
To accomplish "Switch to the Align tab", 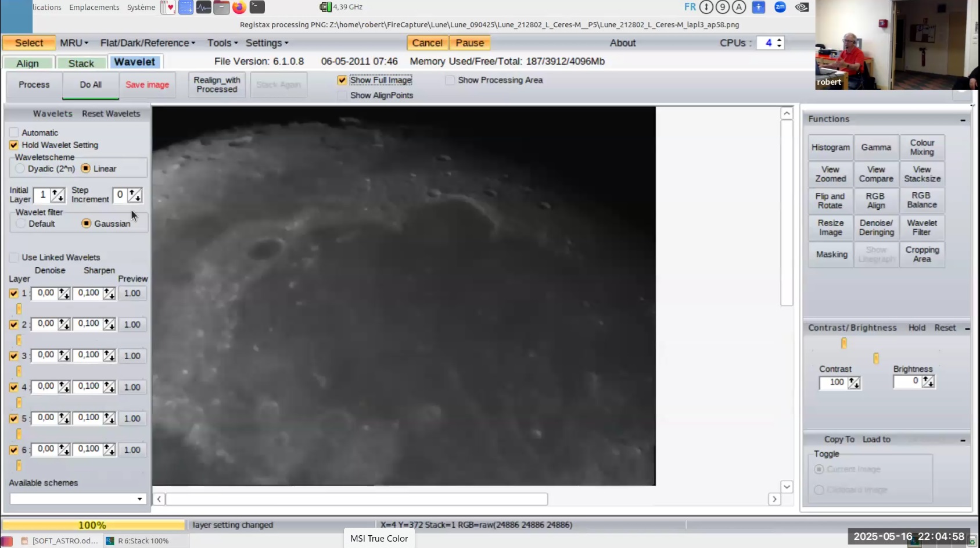I will [x=28, y=63].
